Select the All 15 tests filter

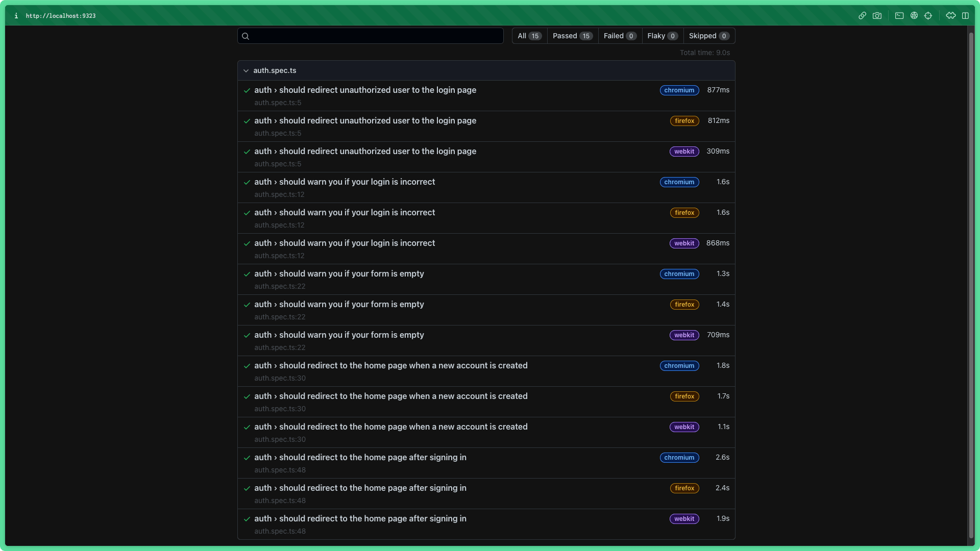[529, 36]
